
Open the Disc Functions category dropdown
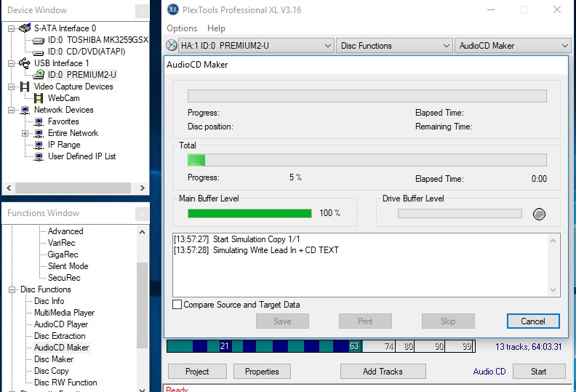394,46
